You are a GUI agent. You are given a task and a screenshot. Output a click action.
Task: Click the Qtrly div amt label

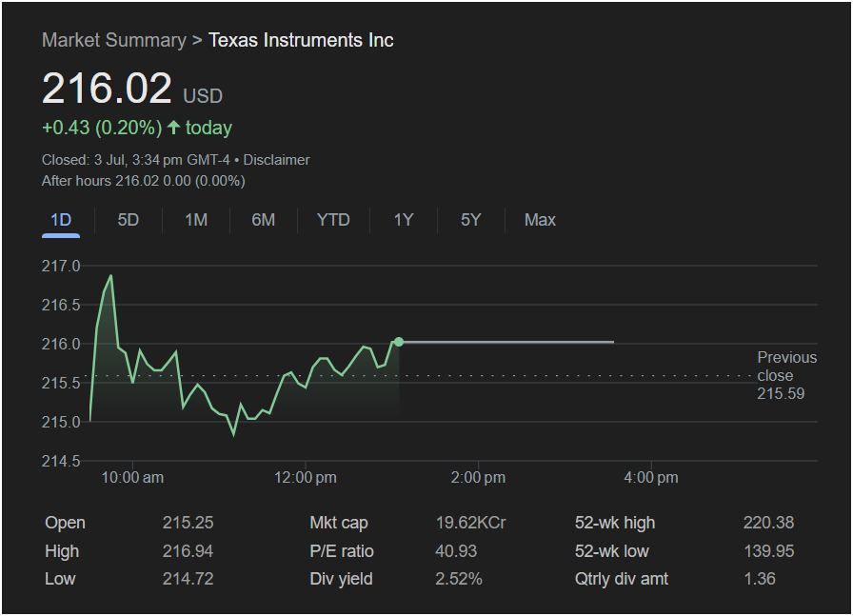coord(622,579)
